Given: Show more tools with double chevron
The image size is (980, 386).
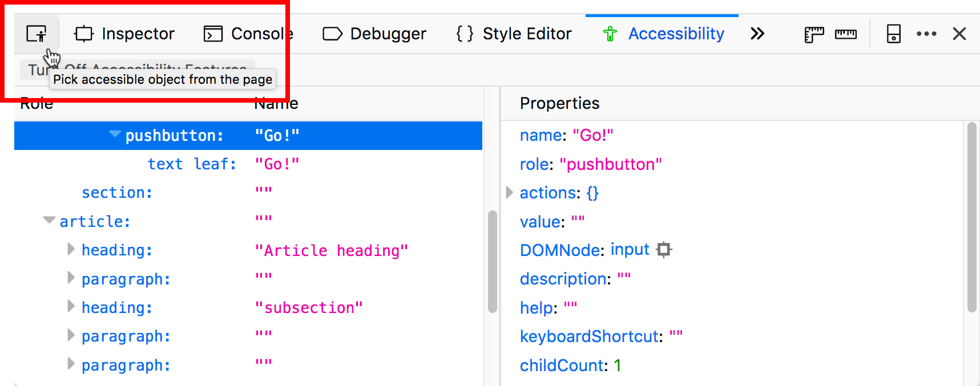Looking at the screenshot, I should (x=757, y=34).
